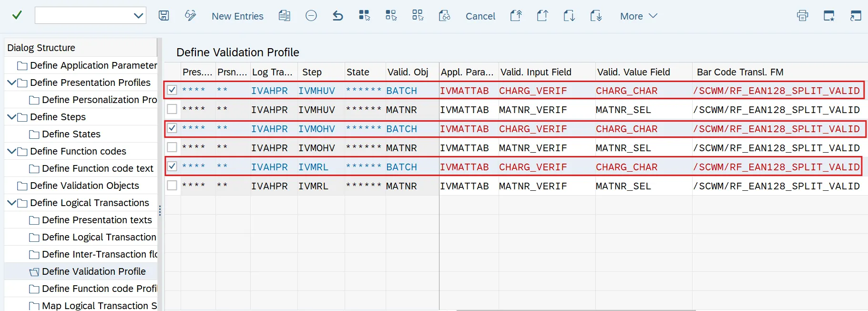Image resolution: width=868 pixels, height=311 pixels.
Task: Click the Delete minus circle icon
Action: point(311,16)
